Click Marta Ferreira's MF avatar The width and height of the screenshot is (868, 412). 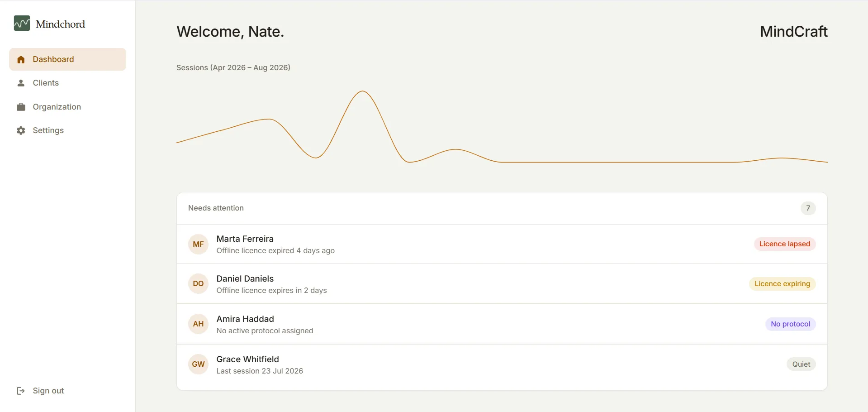[x=198, y=244]
